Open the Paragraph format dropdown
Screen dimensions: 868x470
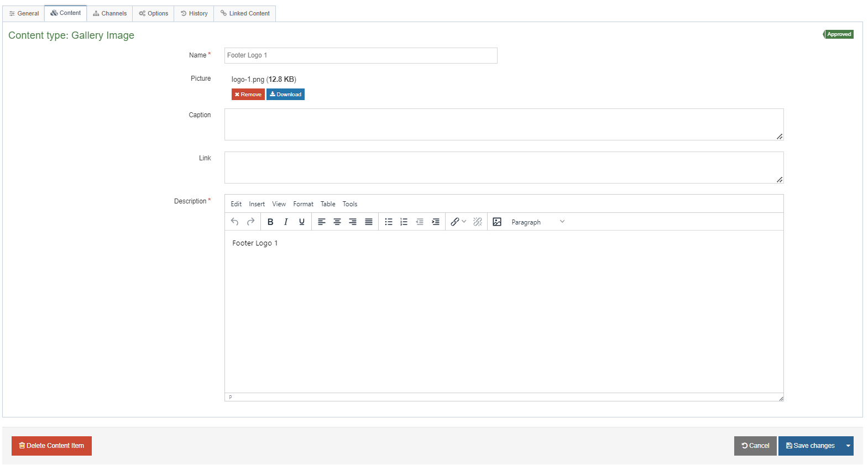(537, 222)
